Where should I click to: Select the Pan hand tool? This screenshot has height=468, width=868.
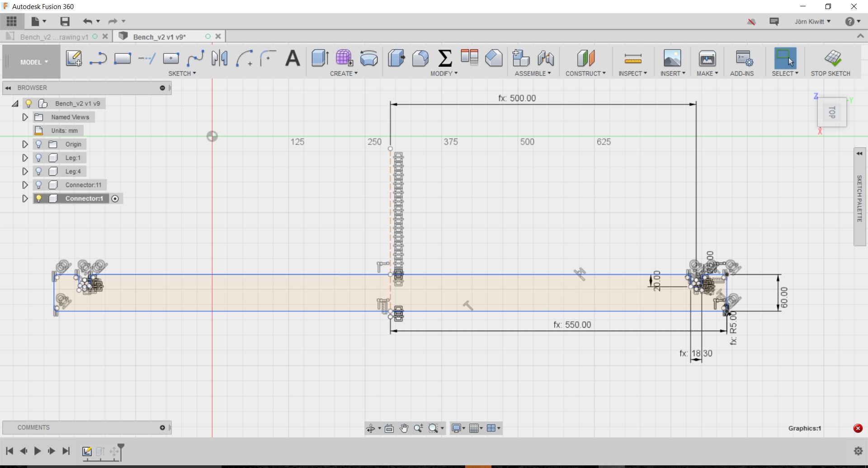tap(404, 428)
